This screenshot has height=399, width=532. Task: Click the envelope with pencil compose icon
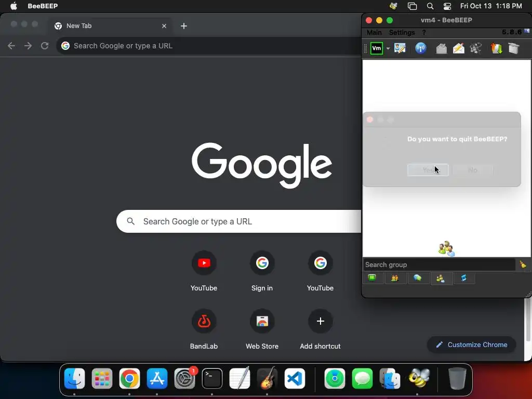click(458, 48)
